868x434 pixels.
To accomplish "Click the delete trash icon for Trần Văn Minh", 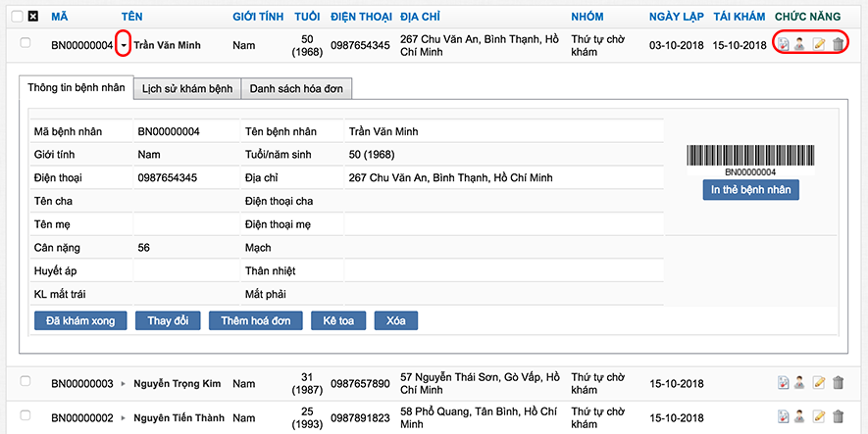I will point(837,44).
